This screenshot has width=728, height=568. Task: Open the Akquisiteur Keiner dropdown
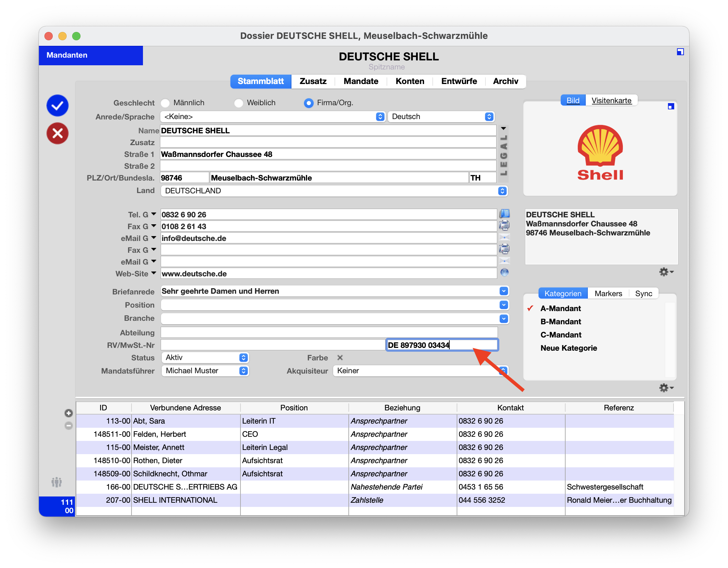[x=421, y=371]
